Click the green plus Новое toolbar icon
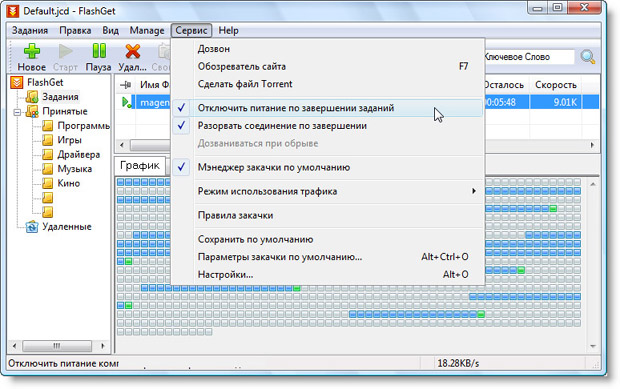Image resolution: width=620 pixels, height=389 pixels. pos(32,51)
